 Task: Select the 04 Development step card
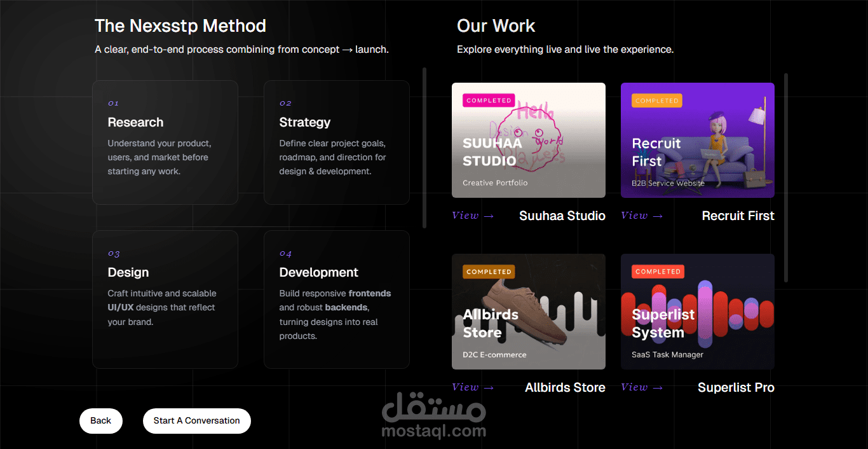click(337, 300)
